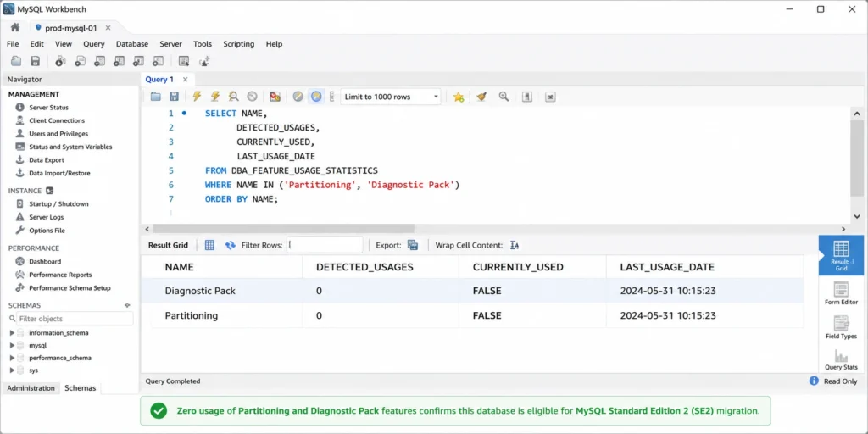
Task: Open Server Status in the navigator
Action: click(48, 108)
